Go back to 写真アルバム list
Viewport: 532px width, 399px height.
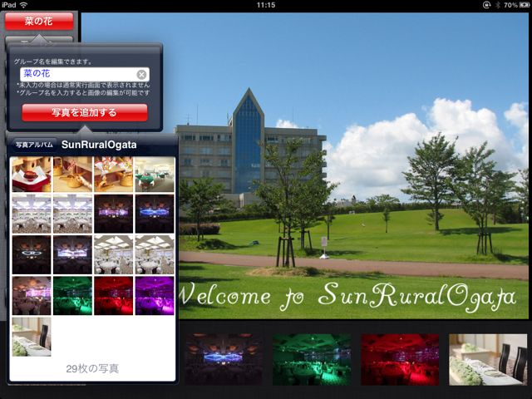pos(33,145)
